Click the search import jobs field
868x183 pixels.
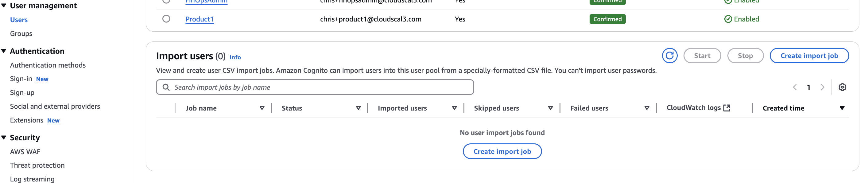pos(315,87)
